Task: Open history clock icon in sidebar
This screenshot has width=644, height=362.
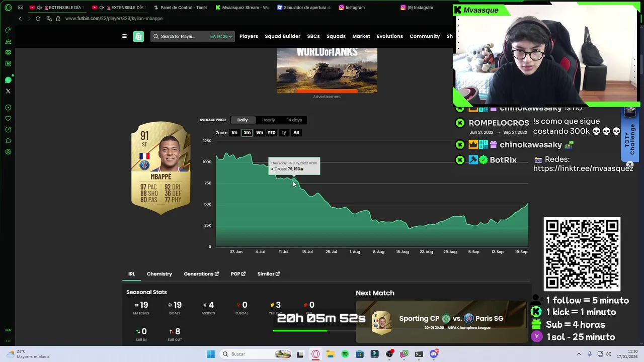Action: coord(8,130)
